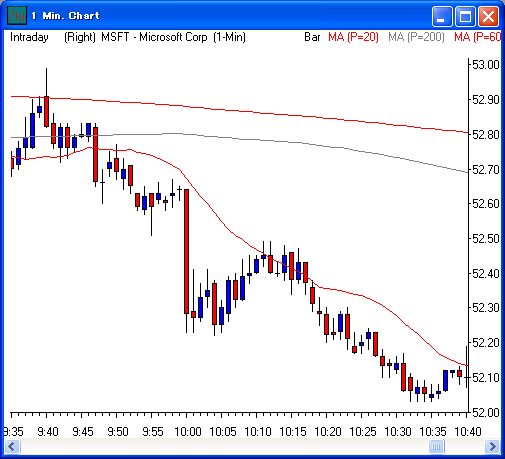Click the MSFT - Microsoft Corp symbol label

(x=154, y=37)
